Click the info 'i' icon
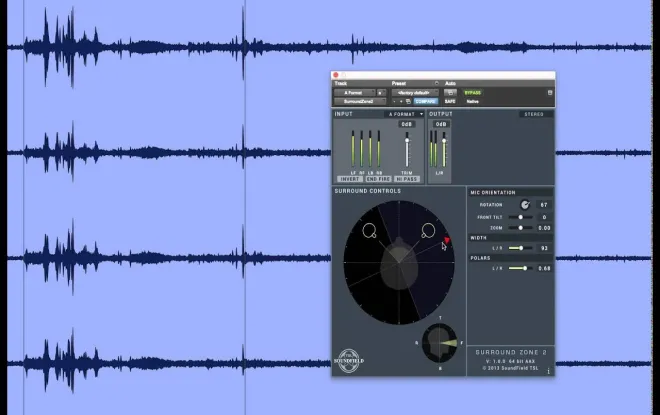Screen dimensions: 660x415 point(548,371)
